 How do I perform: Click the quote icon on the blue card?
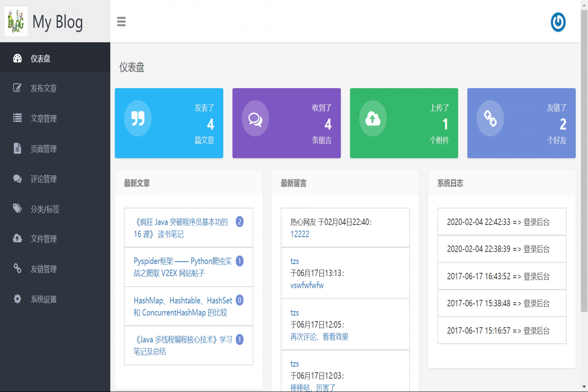coord(138,118)
